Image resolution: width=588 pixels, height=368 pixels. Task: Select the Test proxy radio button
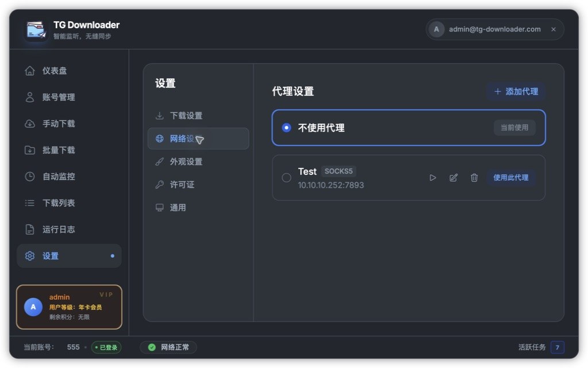coord(287,178)
